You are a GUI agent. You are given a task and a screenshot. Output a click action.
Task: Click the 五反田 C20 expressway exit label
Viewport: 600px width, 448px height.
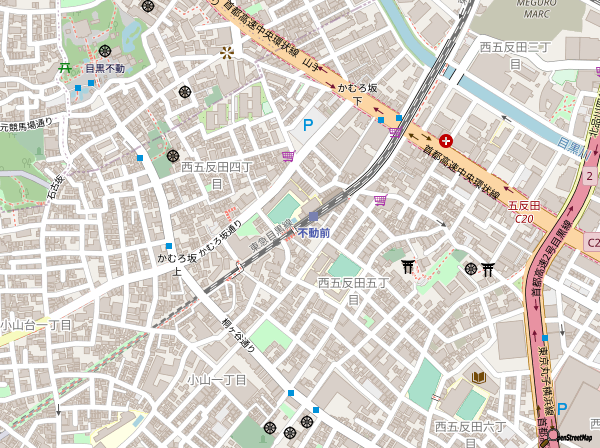point(524,212)
